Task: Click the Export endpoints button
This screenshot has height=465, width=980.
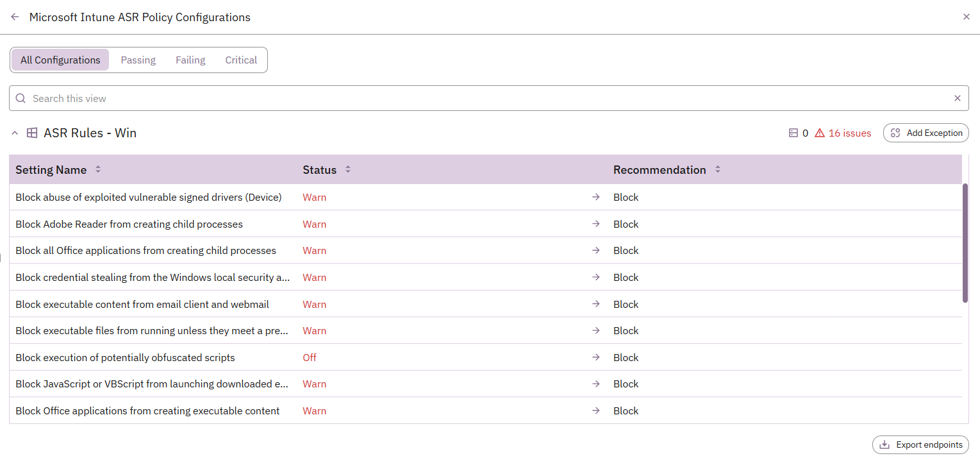Action: pyautogui.click(x=920, y=444)
